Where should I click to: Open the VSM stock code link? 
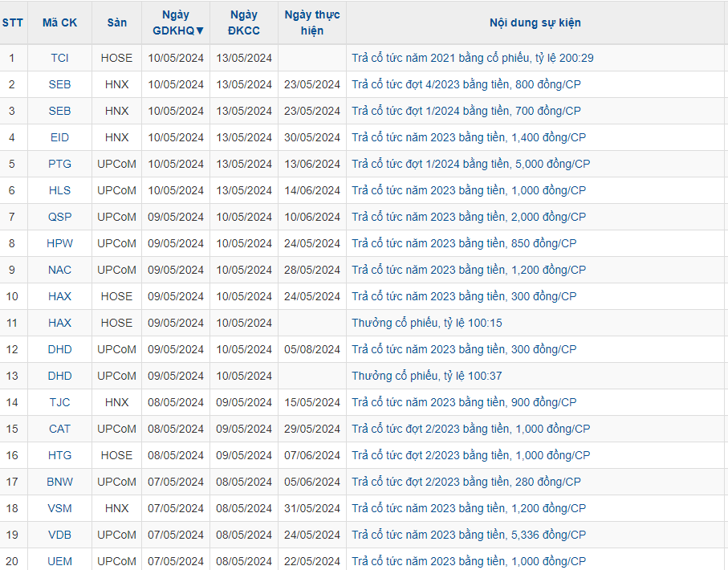click(x=59, y=508)
